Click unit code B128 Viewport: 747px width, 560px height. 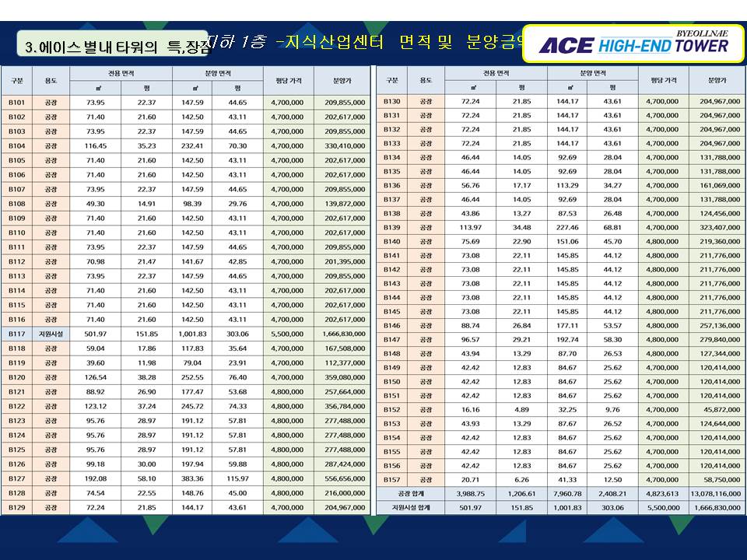16,493
